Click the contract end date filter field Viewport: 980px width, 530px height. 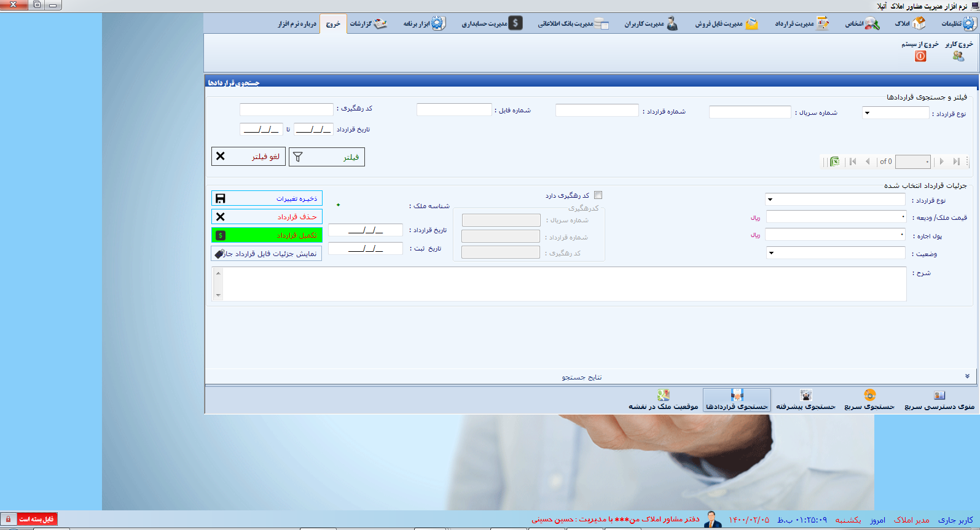[x=261, y=129]
